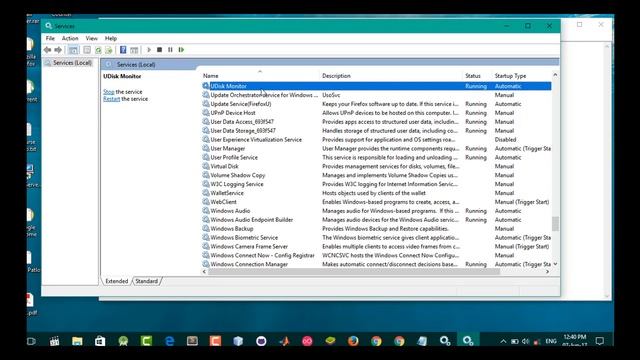
Task: Show hidden system tray icons chevron
Action: coord(503,341)
